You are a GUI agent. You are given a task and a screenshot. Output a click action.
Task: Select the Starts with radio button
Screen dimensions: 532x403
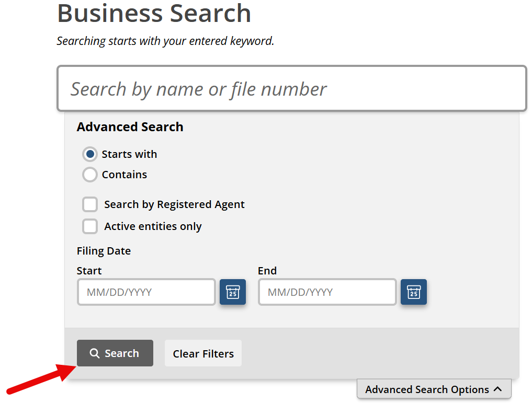[90, 154]
